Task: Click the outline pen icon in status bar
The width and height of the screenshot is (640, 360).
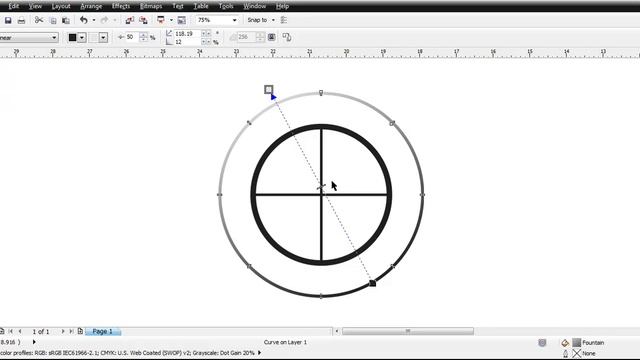Action: tap(565, 353)
